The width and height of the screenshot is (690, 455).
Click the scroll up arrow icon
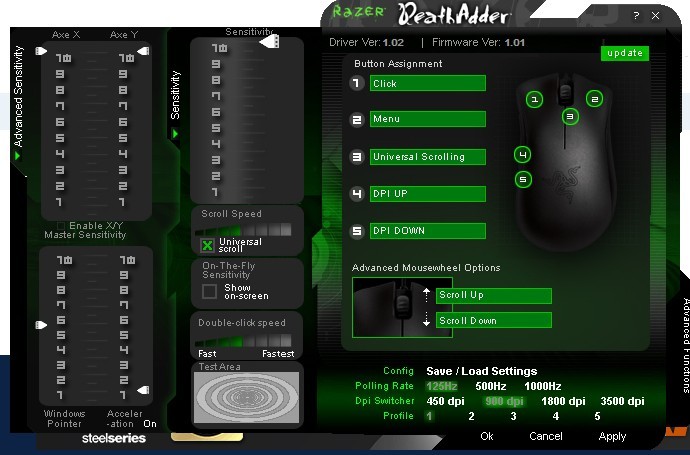click(426, 294)
